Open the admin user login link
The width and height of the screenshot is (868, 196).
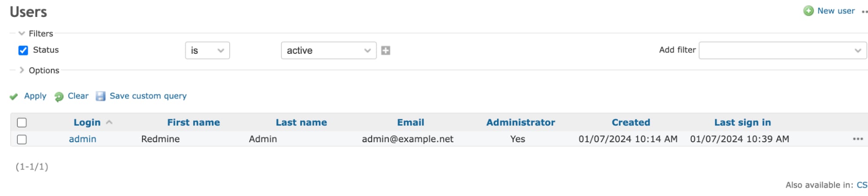pyautogui.click(x=83, y=139)
